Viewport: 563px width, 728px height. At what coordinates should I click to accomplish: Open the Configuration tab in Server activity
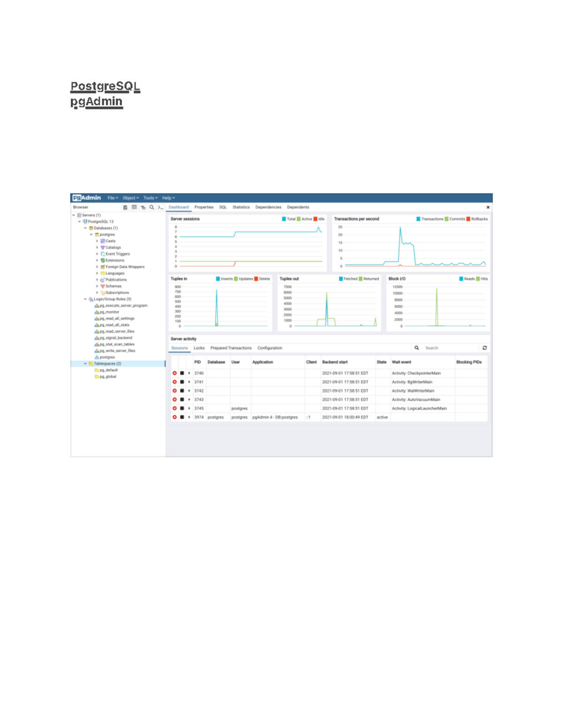pos(270,348)
